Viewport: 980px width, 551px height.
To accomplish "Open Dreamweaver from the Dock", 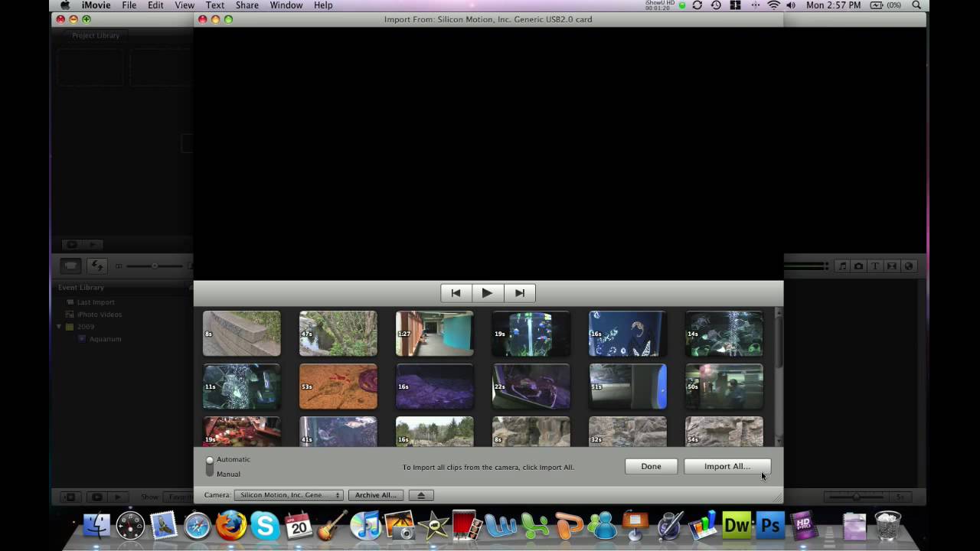I will point(737,526).
